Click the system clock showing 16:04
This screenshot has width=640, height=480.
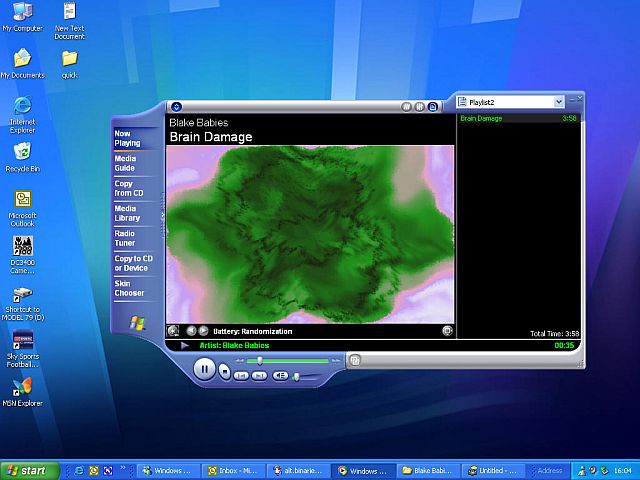click(x=622, y=471)
